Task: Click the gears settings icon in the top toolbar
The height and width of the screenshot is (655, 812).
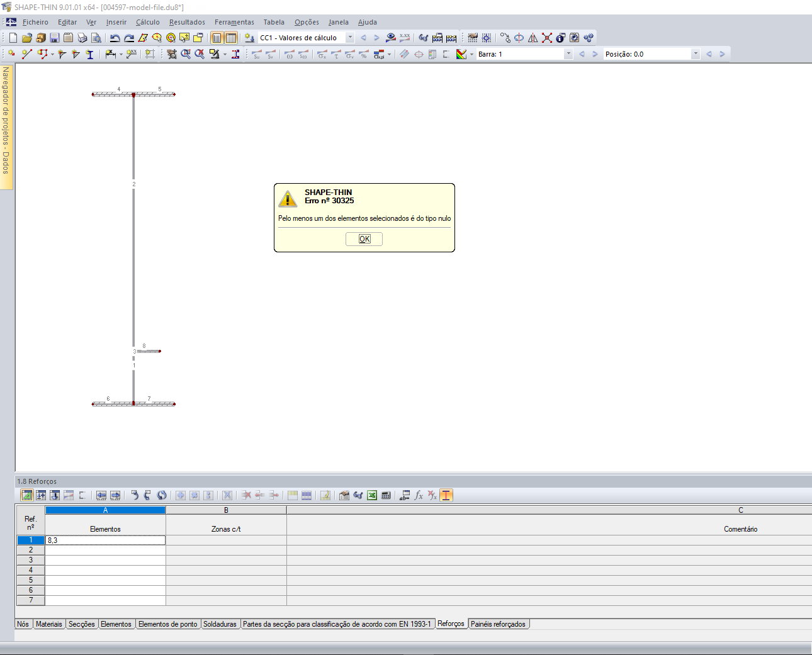Action: click(588, 38)
